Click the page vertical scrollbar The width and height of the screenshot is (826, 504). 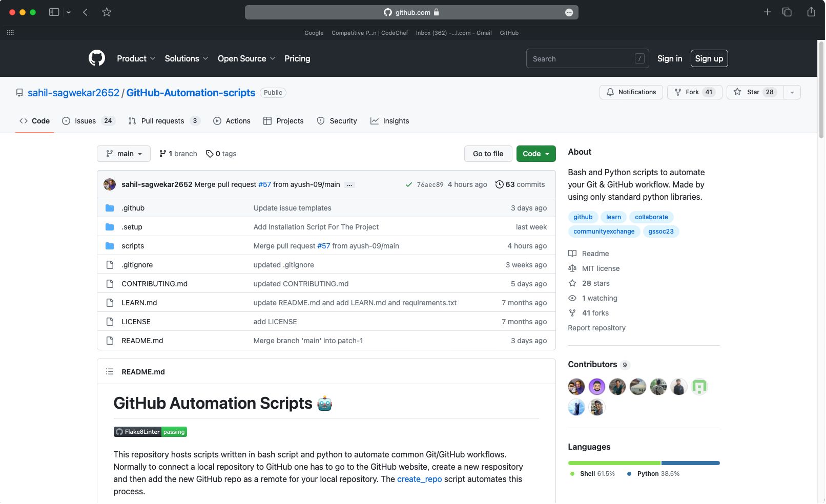821,90
